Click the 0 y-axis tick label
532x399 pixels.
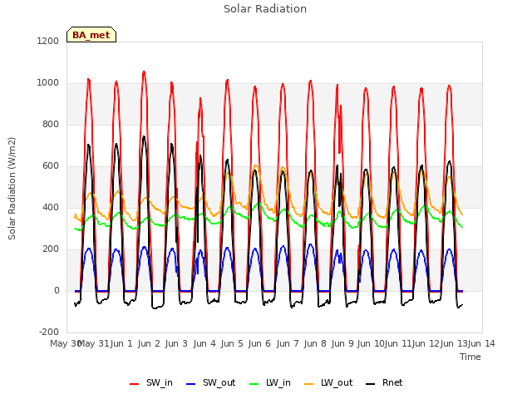click(x=57, y=290)
